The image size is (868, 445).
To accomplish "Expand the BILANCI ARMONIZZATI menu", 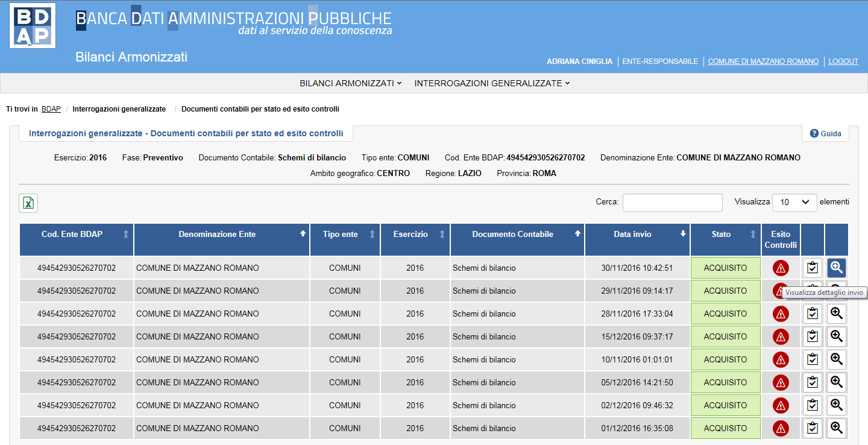I will click(350, 83).
